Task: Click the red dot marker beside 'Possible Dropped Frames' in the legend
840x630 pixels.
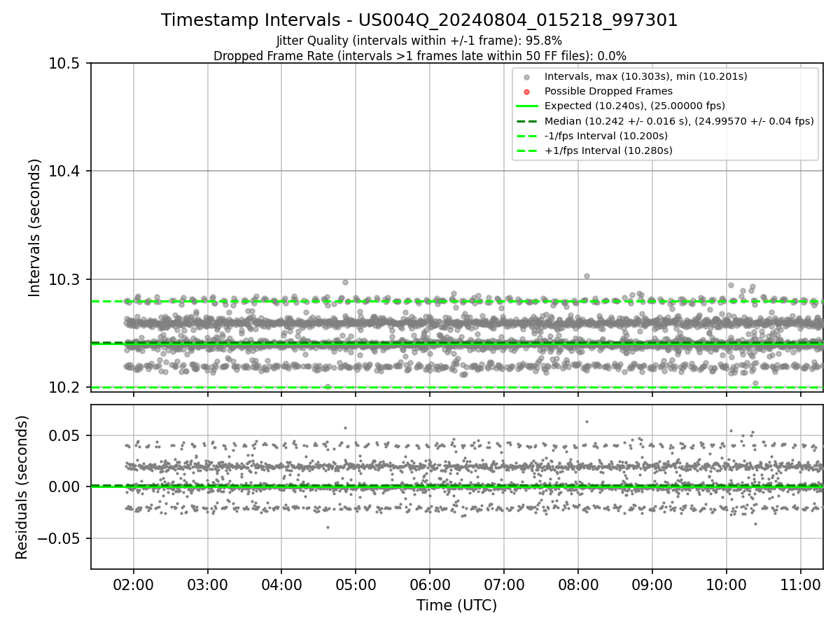Action: (x=527, y=92)
